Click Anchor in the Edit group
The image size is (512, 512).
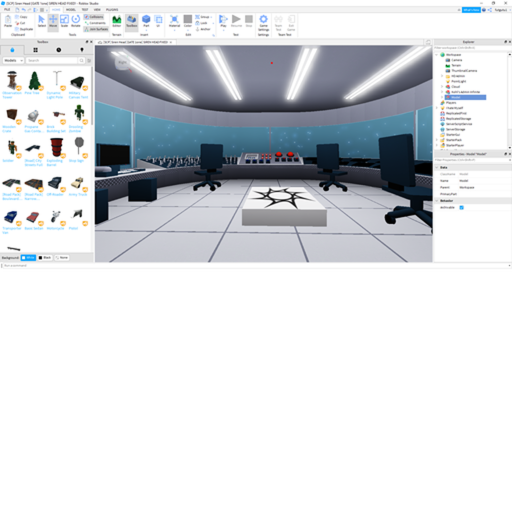pos(203,29)
